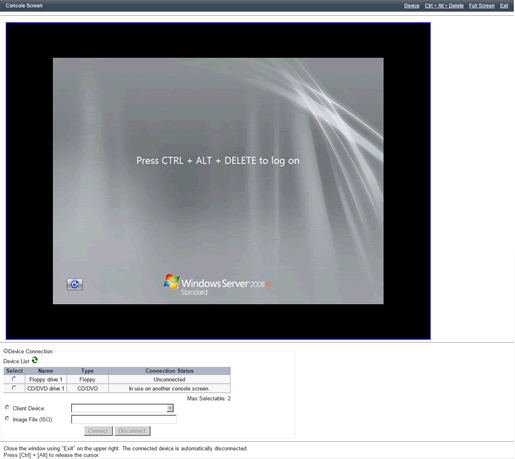Screen dimensions: 515x459
Task: Click the 'CD/DVD drive 1' name cell
Action: 46,388
